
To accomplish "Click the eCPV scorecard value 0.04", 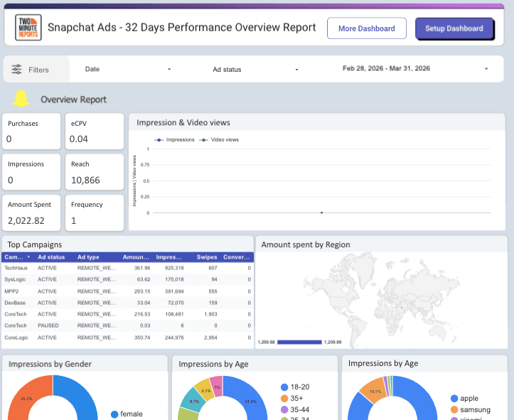I will pos(79,139).
